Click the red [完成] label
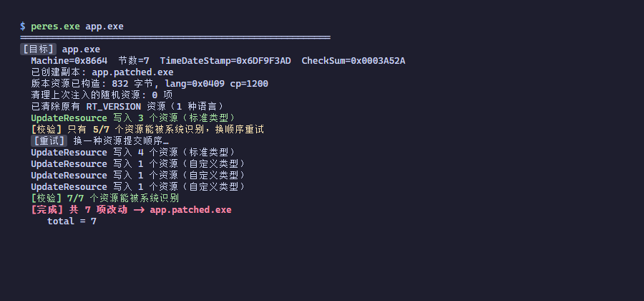This screenshot has height=301, width=644. coord(47,210)
